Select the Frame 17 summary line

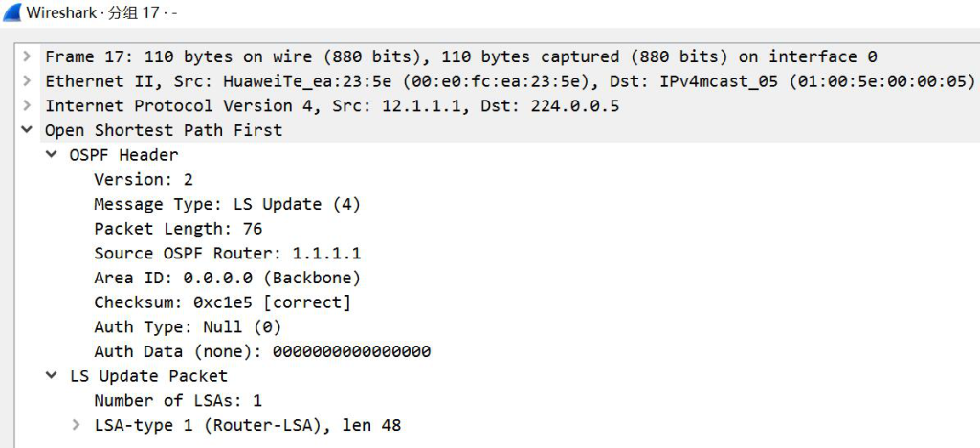tap(460, 56)
